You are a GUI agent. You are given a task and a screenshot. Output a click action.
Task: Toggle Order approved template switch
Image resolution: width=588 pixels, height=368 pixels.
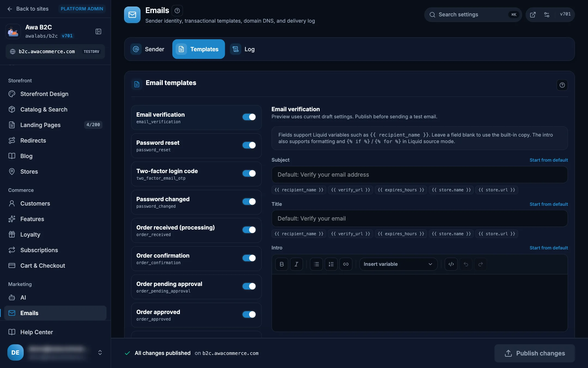click(x=249, y=314)
